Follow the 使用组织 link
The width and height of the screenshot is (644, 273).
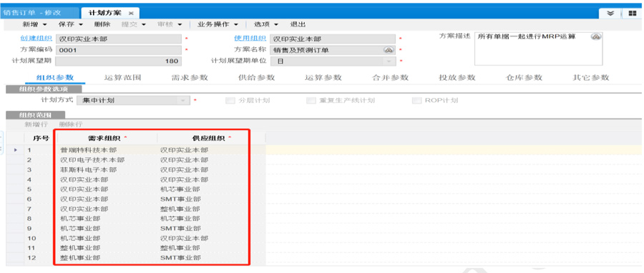point(250,39)
